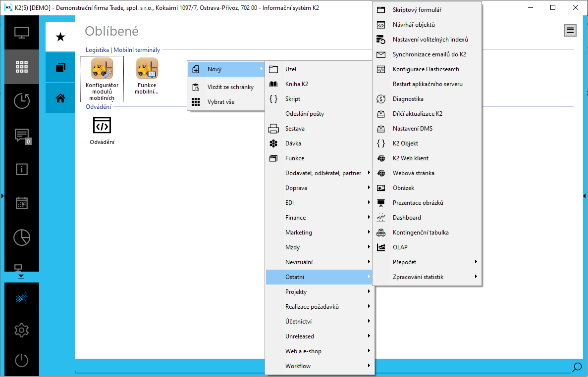Choose K2 Web klient
Image resolution: width=588 pixels, height=377 pixels.
[x=427, y=158]
